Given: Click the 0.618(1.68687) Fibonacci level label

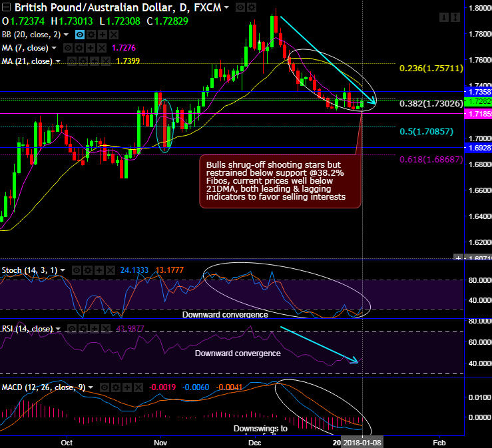Looking at the screenshot, I should (431, 159).
